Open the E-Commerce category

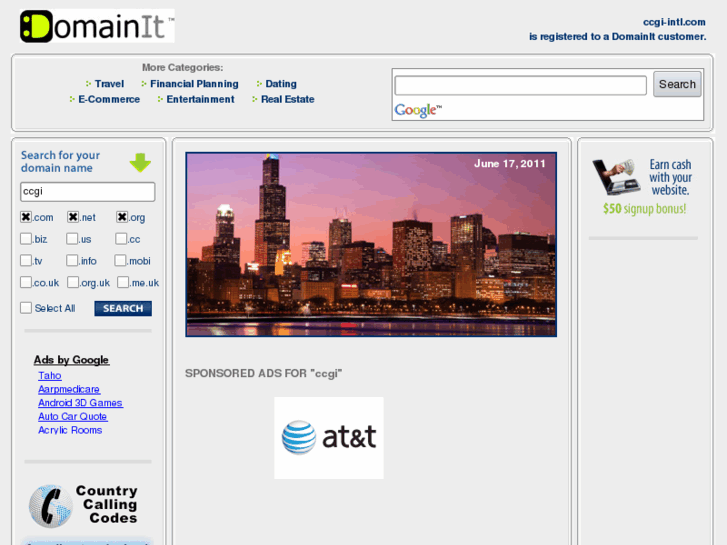pyautogui.click(x=109, y=99)
